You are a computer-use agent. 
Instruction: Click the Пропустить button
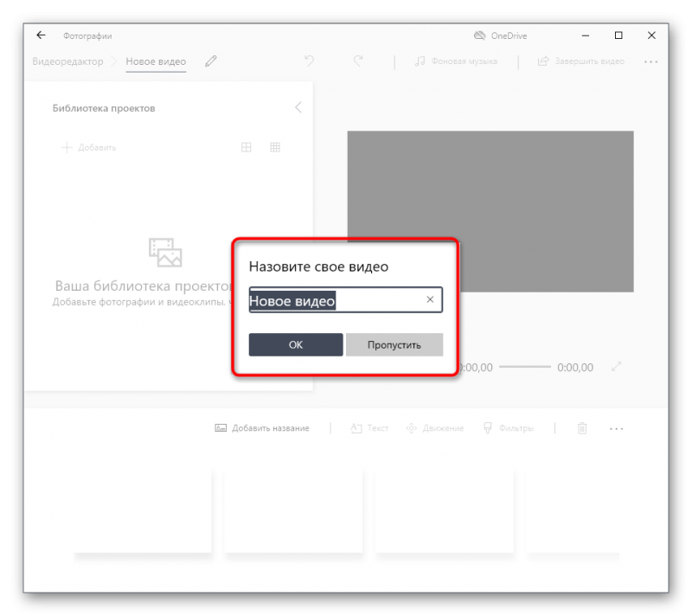click(394, 344)
